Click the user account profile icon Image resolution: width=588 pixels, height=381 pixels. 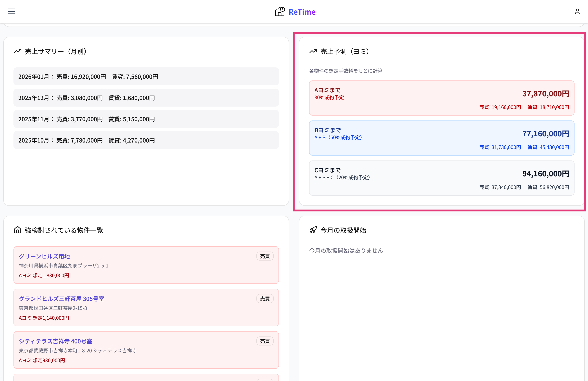577,11
